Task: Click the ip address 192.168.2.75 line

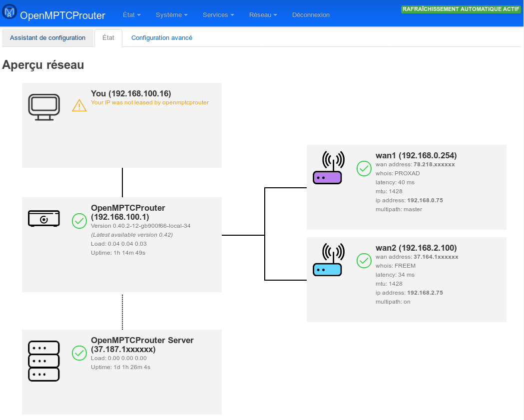Action: click(409, 293)
